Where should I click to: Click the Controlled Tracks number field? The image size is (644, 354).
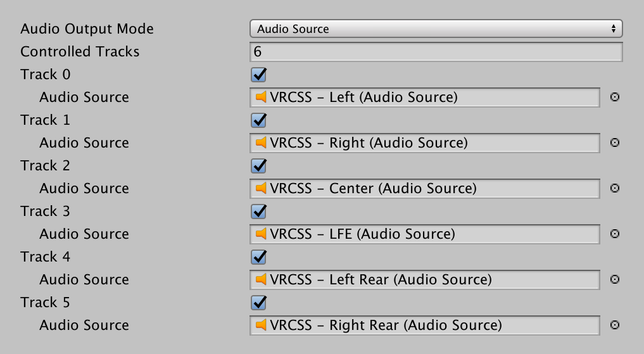(x=436, y=52)
